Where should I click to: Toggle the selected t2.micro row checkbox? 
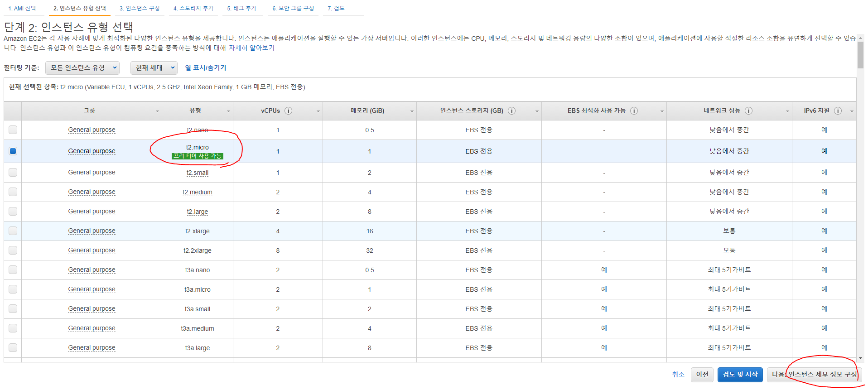13,151
